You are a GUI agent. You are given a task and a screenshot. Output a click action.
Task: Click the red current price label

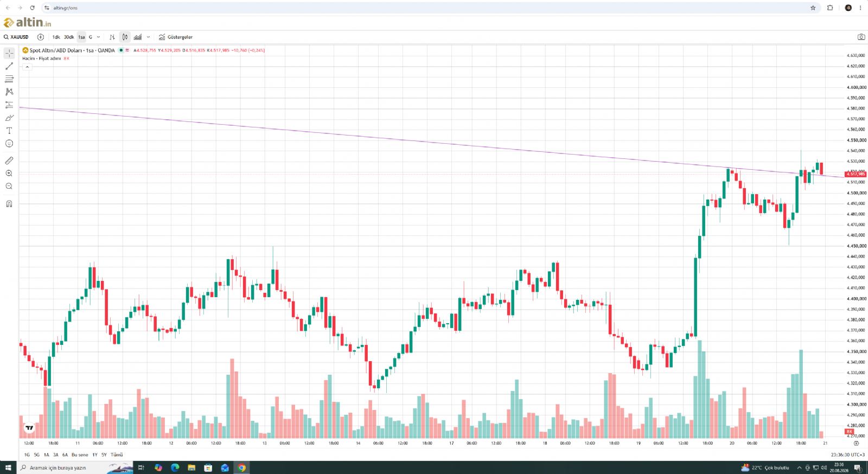[x=856, y=174]
